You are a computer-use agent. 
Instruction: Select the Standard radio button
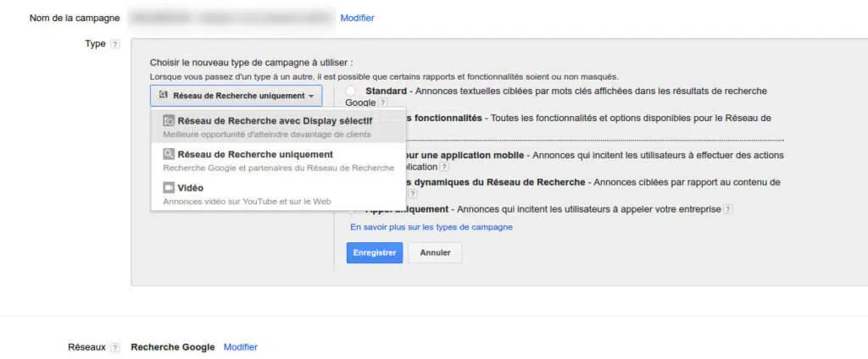(350, 91)
